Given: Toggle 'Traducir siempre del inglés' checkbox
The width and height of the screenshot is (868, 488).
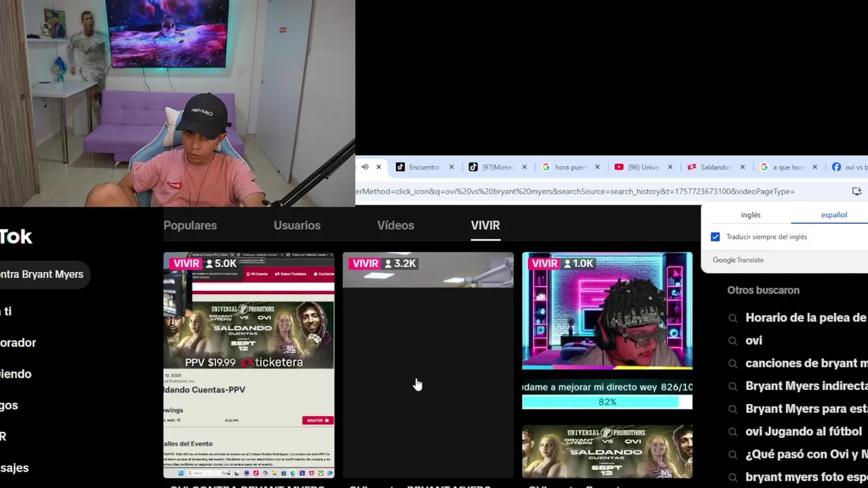Looking at the screenshot, I should pos(715,237).
